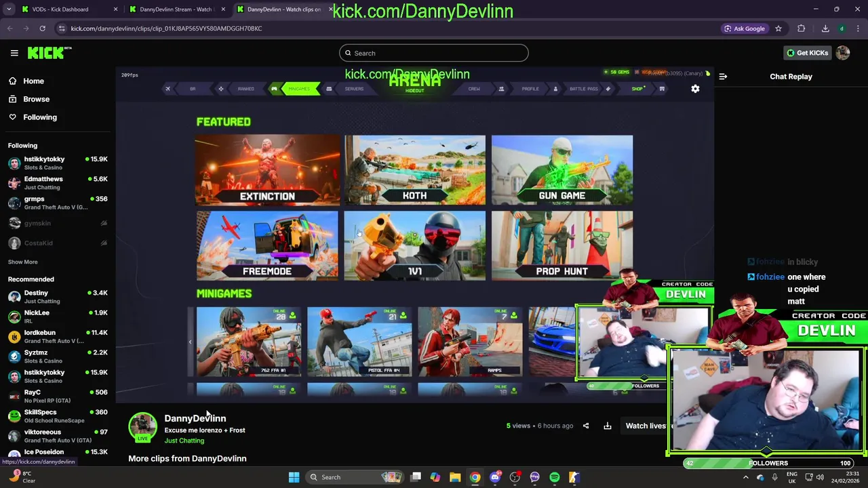Viewport: 868px width, 488px height.
Task: Open Chrome three-dot menu
Action: (x=858, y=28)
